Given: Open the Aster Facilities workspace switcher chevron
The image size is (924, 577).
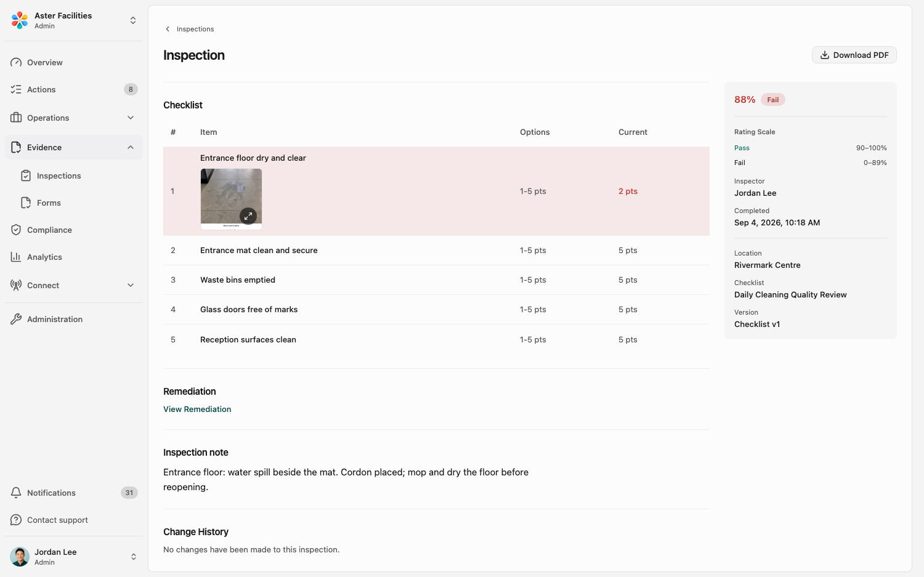Looking at the screenshot, I should pyautogui.click(x=133, y=20).
